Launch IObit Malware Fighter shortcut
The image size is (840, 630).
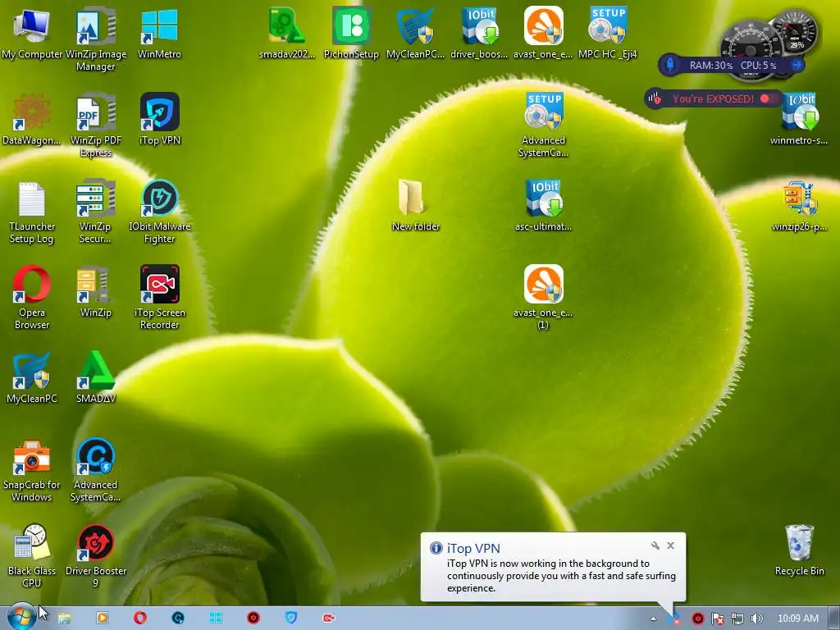coord(159,212)
